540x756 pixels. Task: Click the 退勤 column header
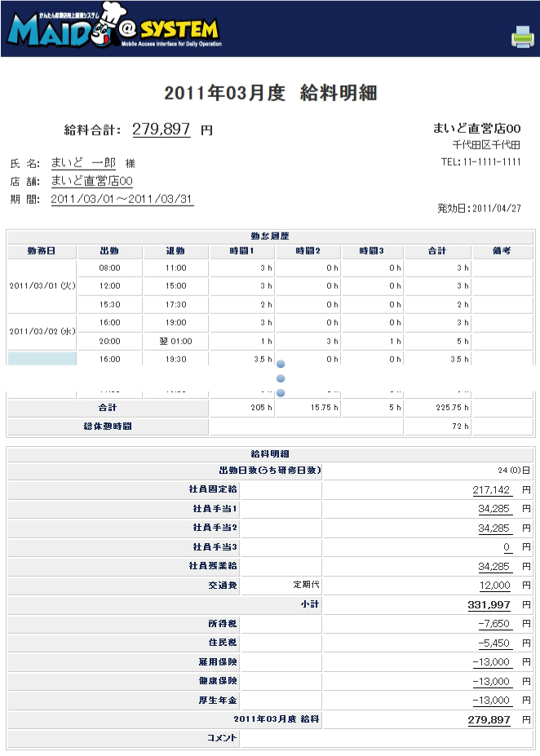point(175,251)
